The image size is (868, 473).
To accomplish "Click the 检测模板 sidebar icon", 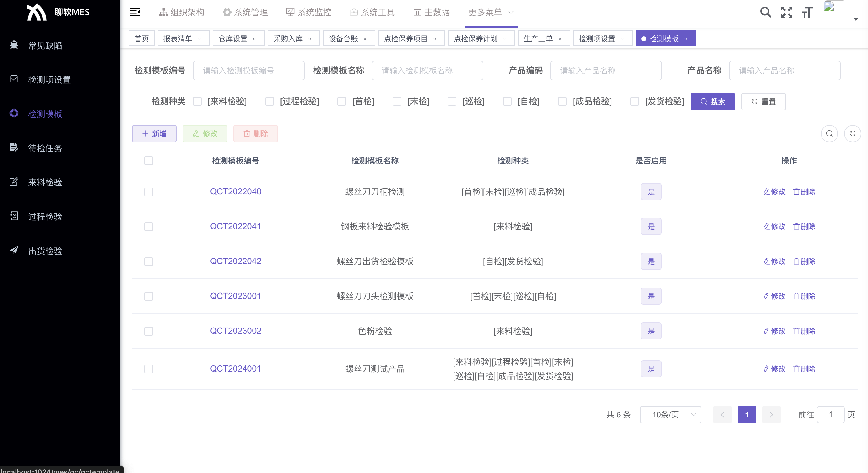I will point(14,113).
